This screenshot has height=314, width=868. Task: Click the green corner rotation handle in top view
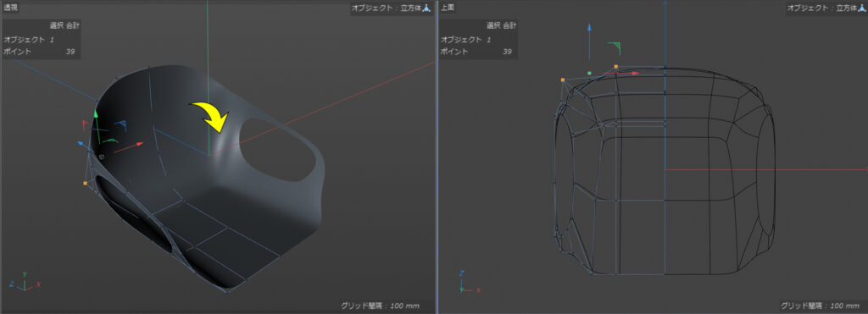[615, 48]
